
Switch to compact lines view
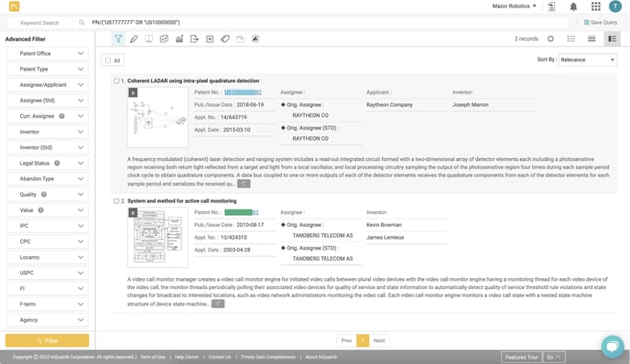pyautogui.click(x=592, y=38)
